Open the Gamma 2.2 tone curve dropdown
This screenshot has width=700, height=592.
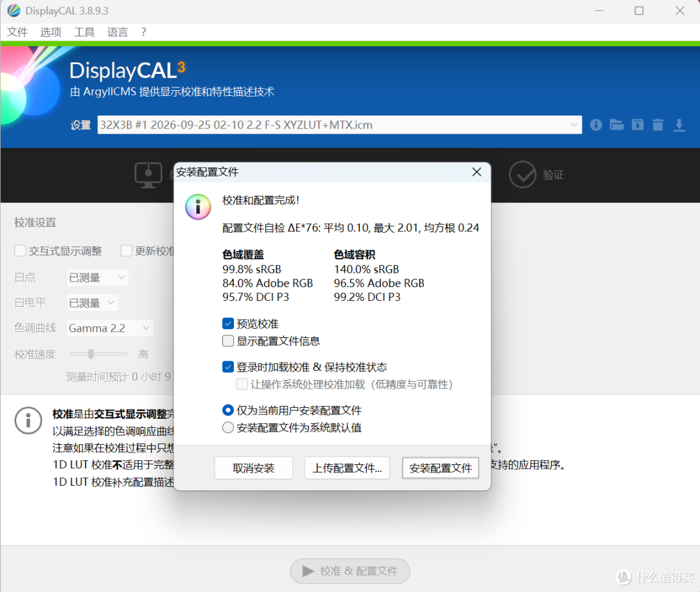coord(110,328)
